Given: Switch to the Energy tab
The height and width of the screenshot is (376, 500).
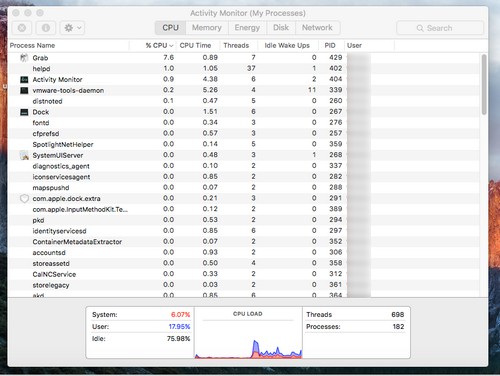Looking at the screenshot, I should click(x=247, y=28).
